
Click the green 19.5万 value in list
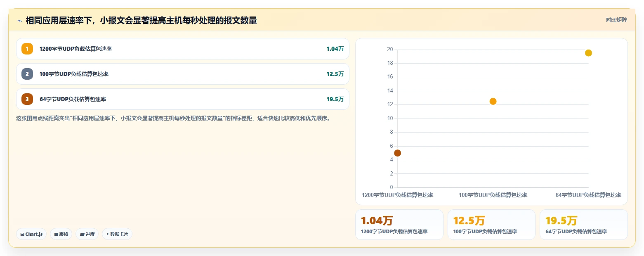coord(335,99)
